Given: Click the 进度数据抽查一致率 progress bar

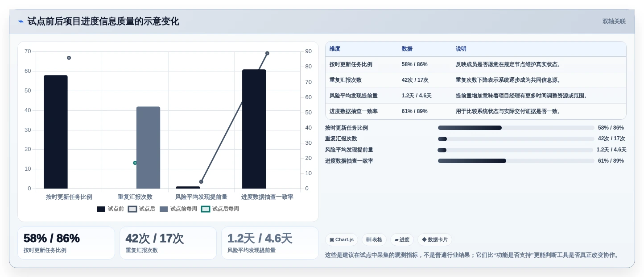Looking at the screenshot, I should tap(516, 161).
